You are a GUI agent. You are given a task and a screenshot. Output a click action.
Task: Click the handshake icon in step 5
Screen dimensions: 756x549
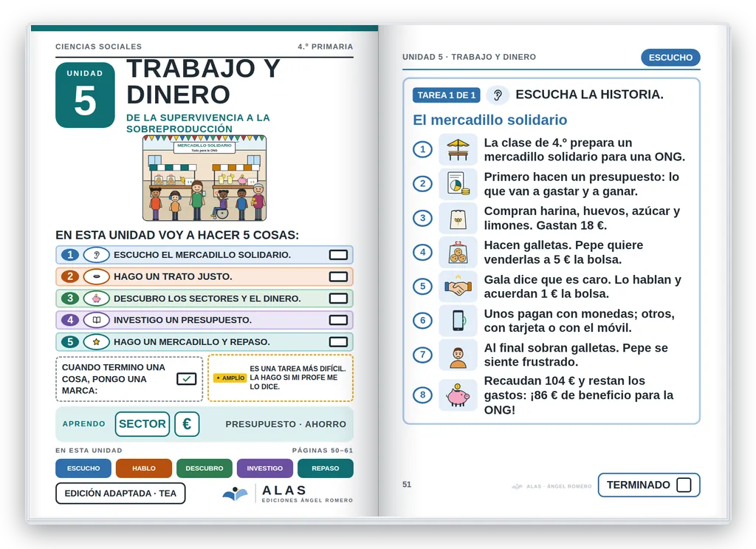tap(458, 287)
